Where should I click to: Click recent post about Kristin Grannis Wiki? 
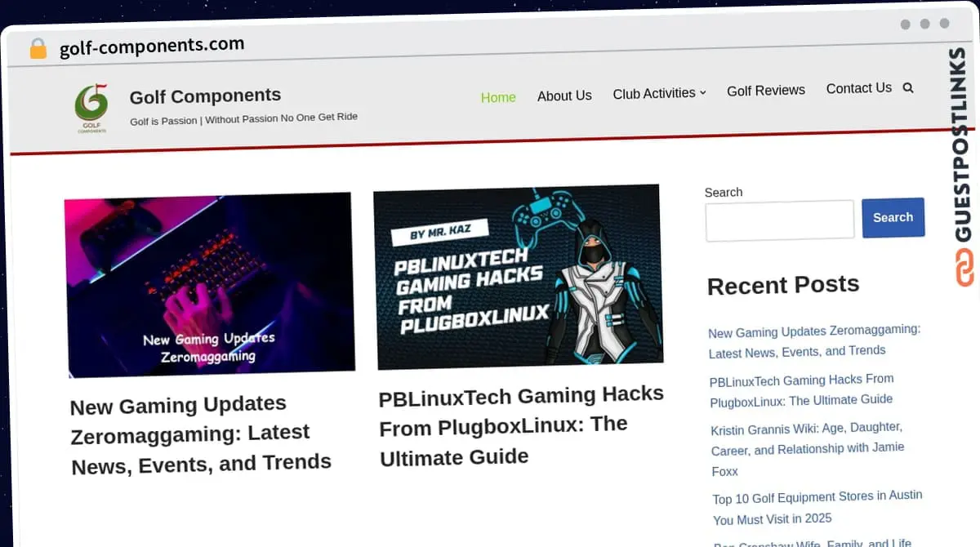pos(807,449)
